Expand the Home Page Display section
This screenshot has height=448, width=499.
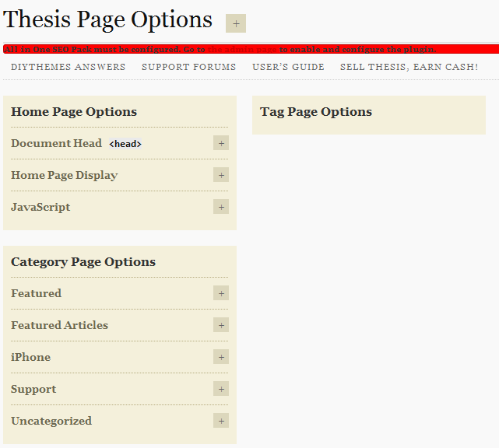click(x=221, y=175)
